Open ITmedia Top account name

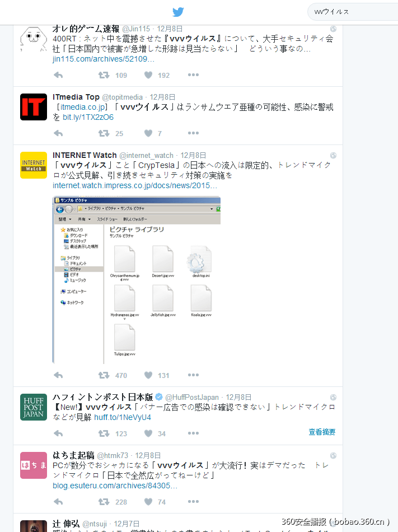click(76, 97)
